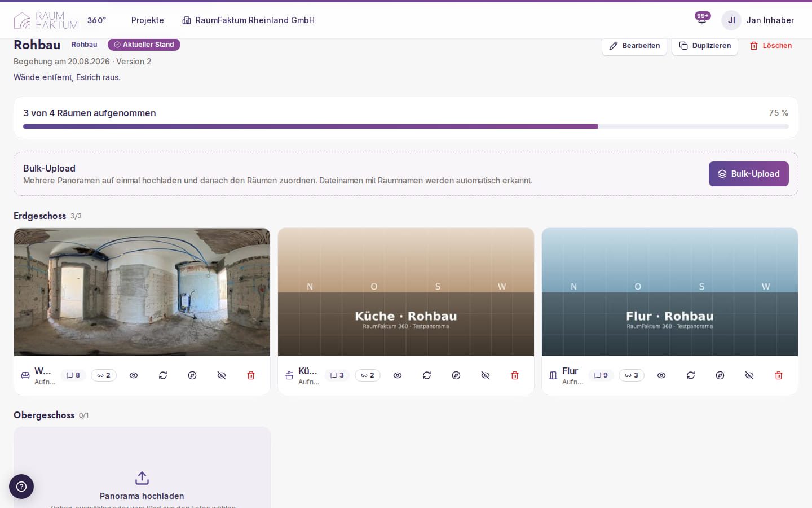Replace Flur panorama with refresh icon
Image resolution: width=812 pixels, height=508 pixels.
(x=691, y=375)
